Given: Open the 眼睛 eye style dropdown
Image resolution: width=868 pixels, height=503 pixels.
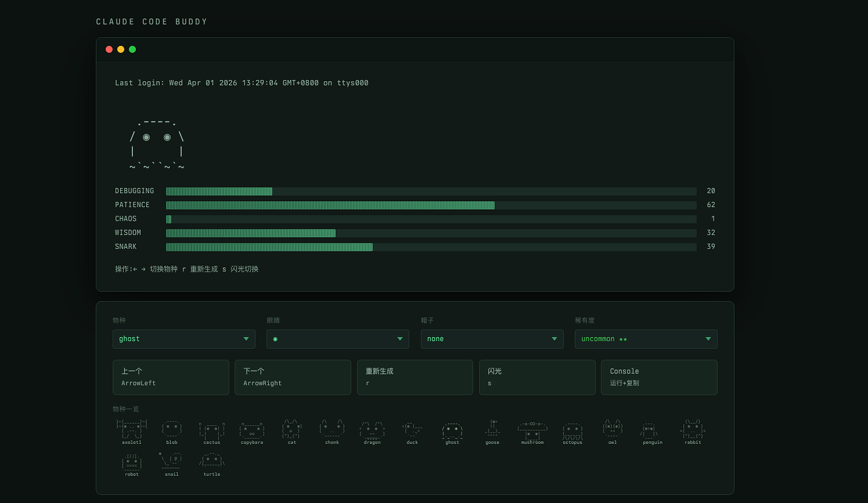Looking at the screenshot, I should coord(338,339).
